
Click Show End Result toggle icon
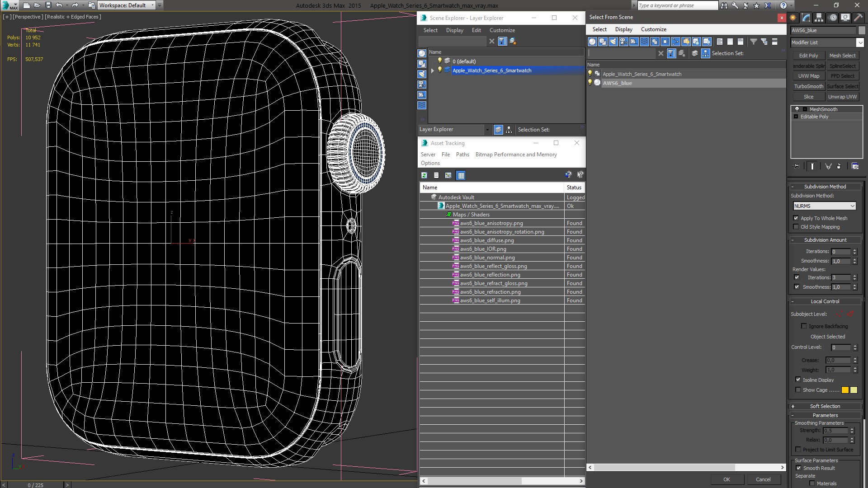coord(812,166)
